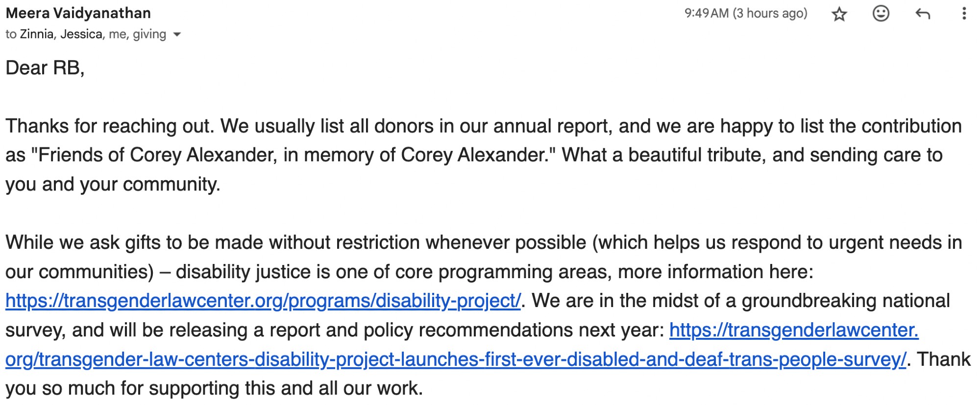Click the reply arrow icon

click(x=922, y=14)
